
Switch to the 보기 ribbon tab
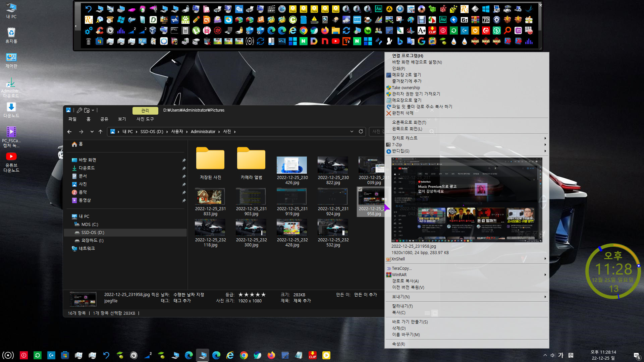tap(122, 119)
